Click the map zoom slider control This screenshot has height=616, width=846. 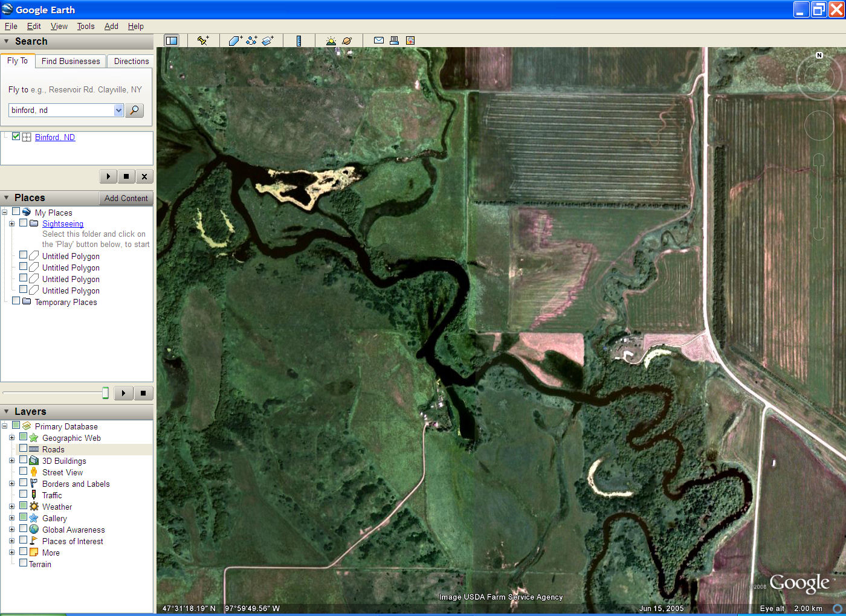tap(819, 197)
